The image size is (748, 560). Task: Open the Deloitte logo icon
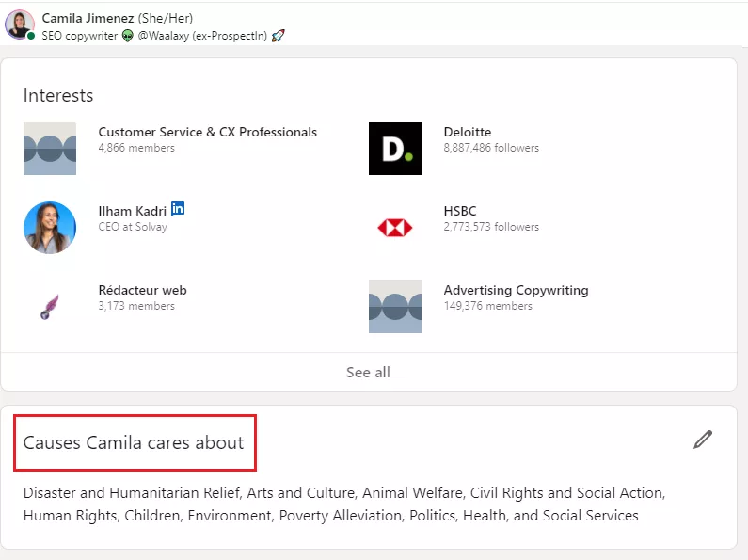(x=395, y=149)
